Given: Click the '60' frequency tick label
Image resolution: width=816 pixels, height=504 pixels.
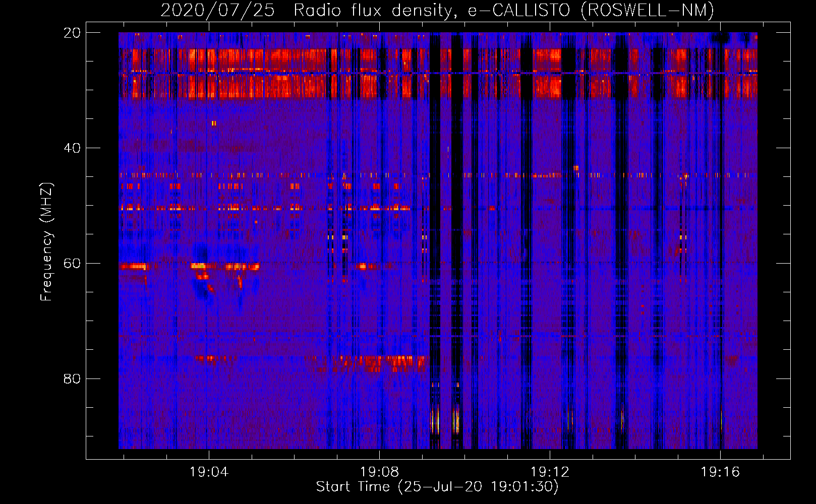Looking at the screenshot, I should (x=72, y=264).
